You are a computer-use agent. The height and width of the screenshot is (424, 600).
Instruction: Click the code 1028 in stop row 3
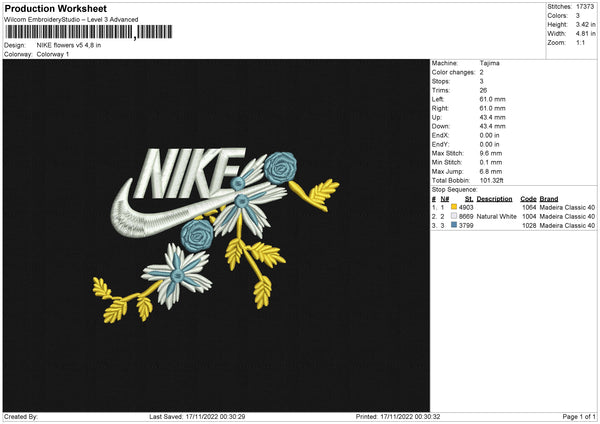pos(529,225)
